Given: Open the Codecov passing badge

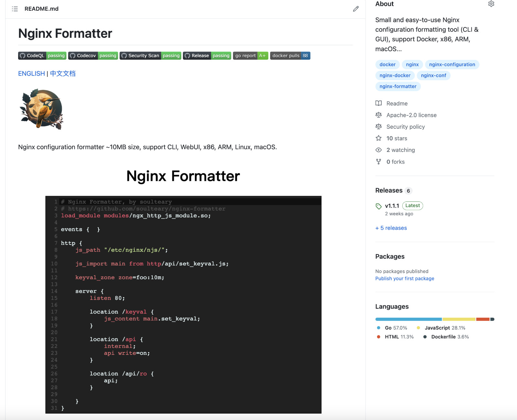Looking at the screenshot, I should [93, 56].
